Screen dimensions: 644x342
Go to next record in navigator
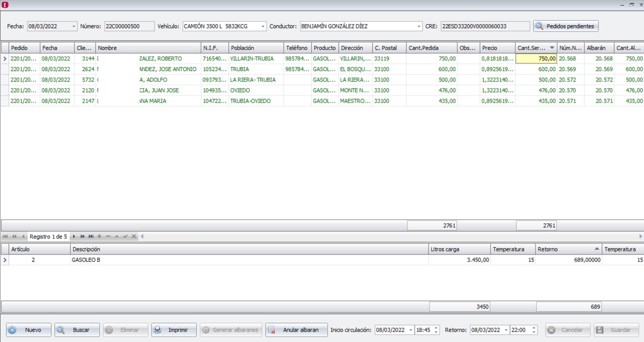74,237
